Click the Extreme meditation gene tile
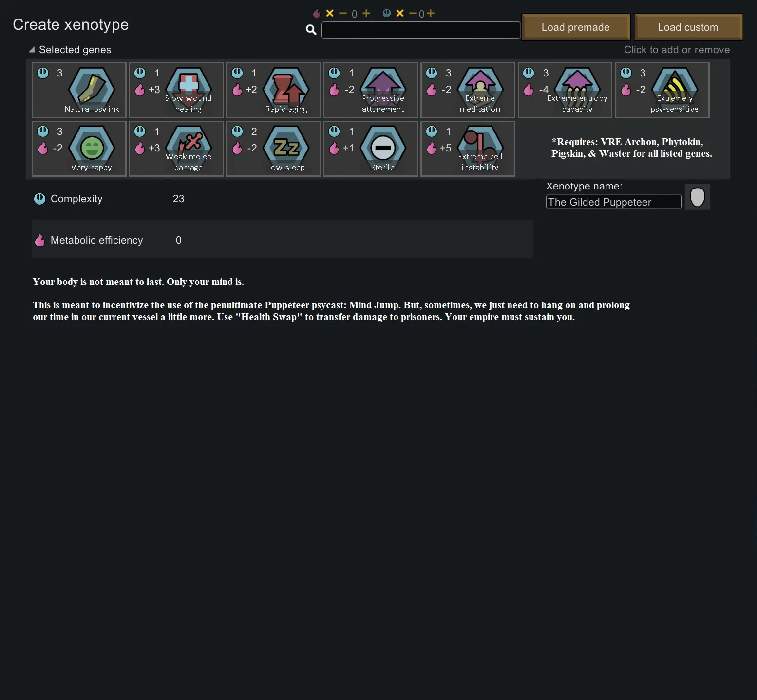 [x=468, y=90]
